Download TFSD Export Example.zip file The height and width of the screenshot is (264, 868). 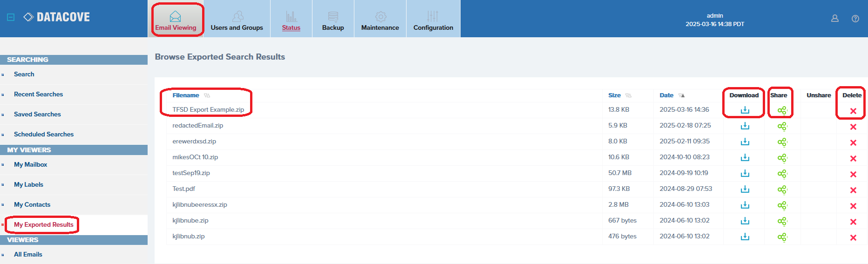745,110
